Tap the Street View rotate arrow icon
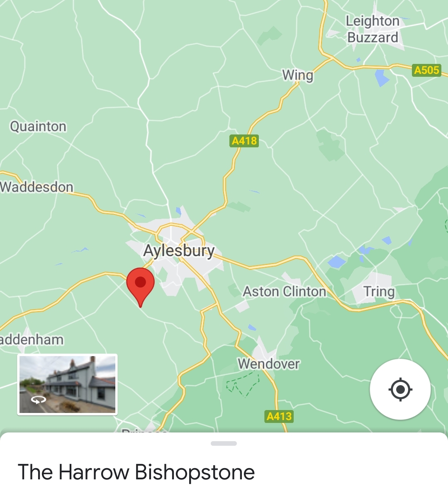Image resolution: width=448 pixels, height=486 pixels. (x=39, y=400)
